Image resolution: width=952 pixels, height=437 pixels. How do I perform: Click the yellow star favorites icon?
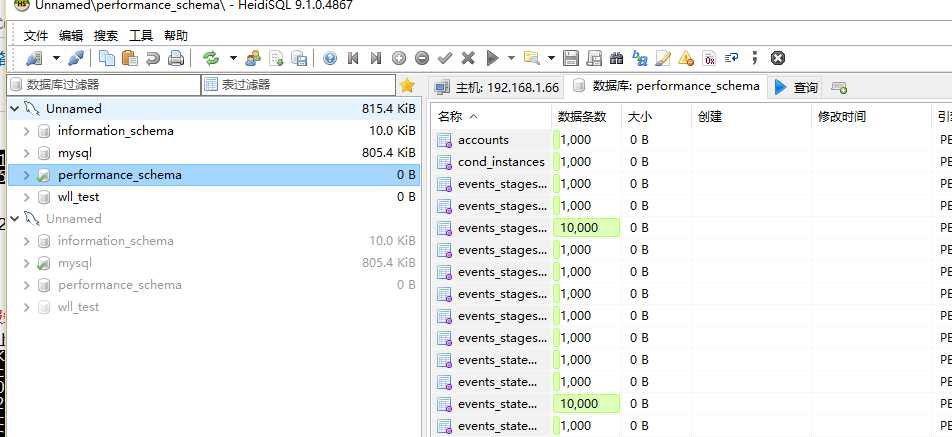pos(407,85)
